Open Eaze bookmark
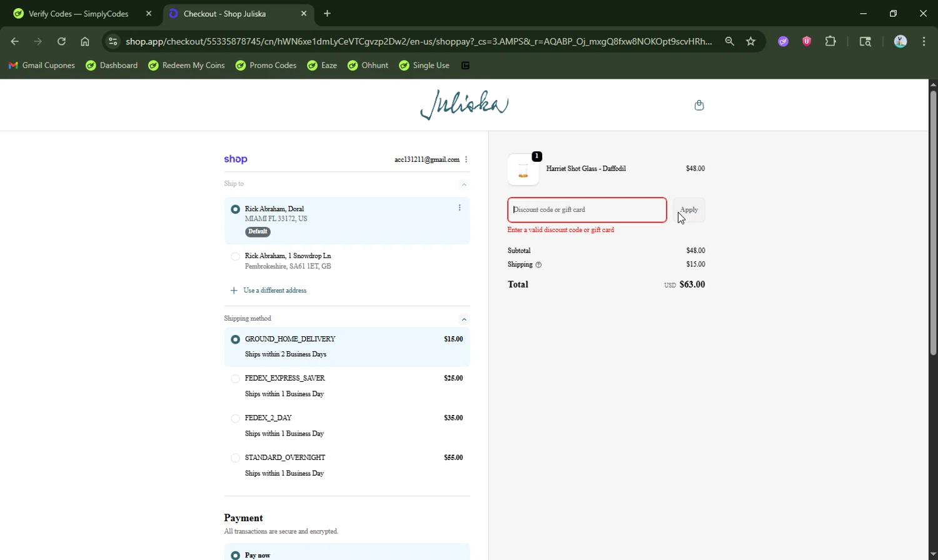The height and width of the screenshot is (560, 938). point(322,65)
